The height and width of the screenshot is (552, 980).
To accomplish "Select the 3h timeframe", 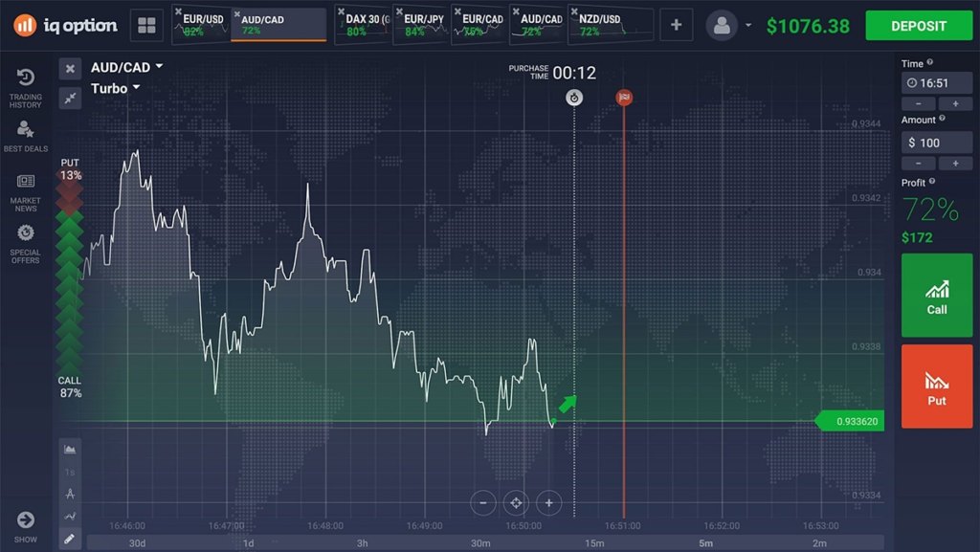I will pyautogui.click(x=362, y=543).
